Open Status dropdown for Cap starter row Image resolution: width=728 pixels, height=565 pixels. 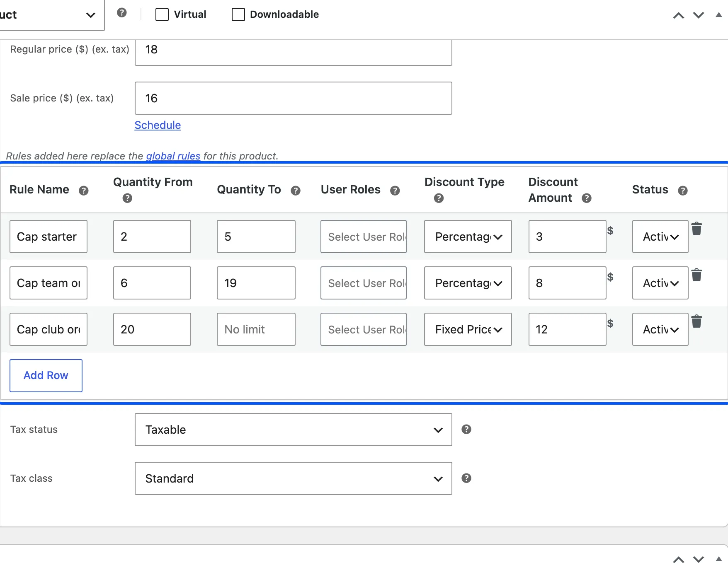click(x=660, y=237)
